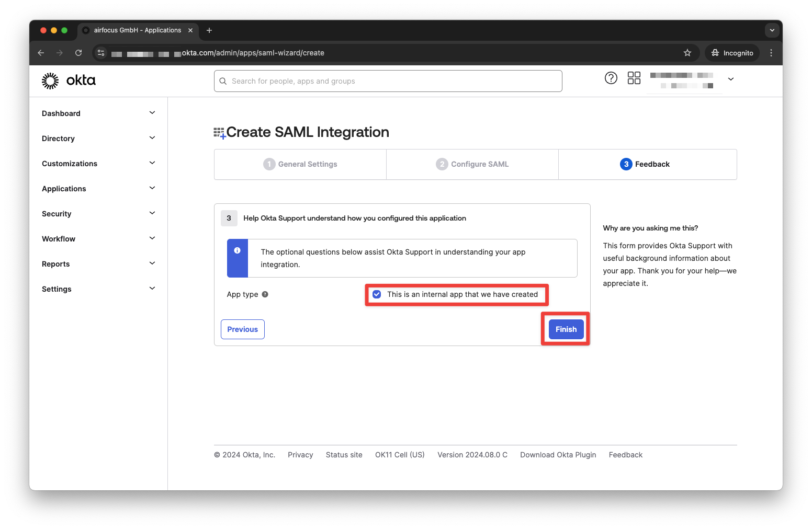Click the Previous button

coord(243,329)
